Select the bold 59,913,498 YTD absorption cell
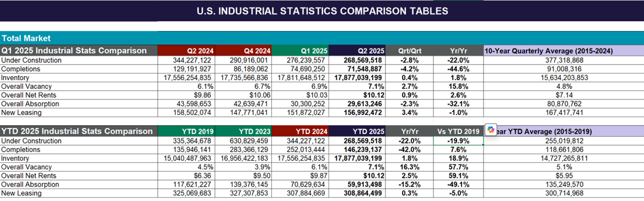 click(357, 184)
